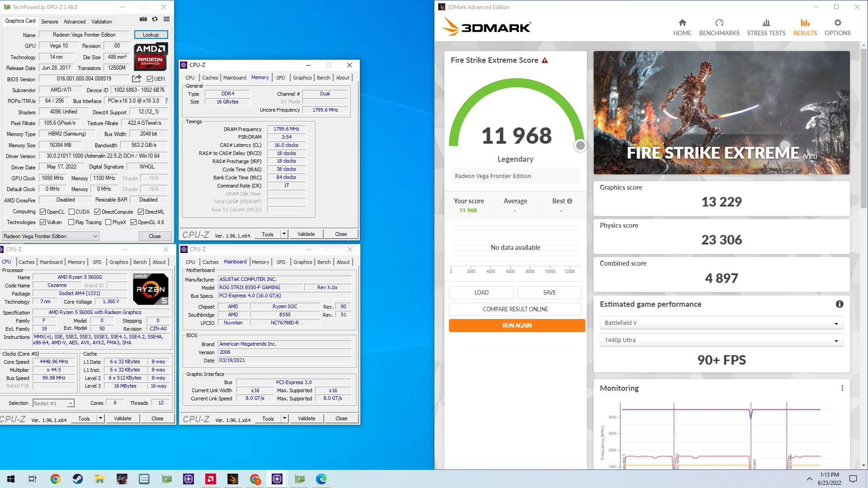Click GPU-Z Name field Radeon Vega Frontier
This screenshot has height=488, width=868.
point(84,35)
